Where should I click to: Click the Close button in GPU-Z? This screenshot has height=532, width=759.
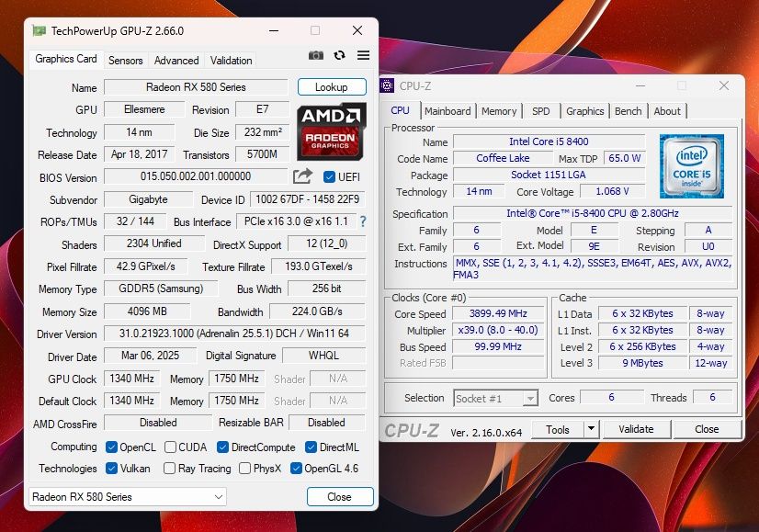point(340,497)
